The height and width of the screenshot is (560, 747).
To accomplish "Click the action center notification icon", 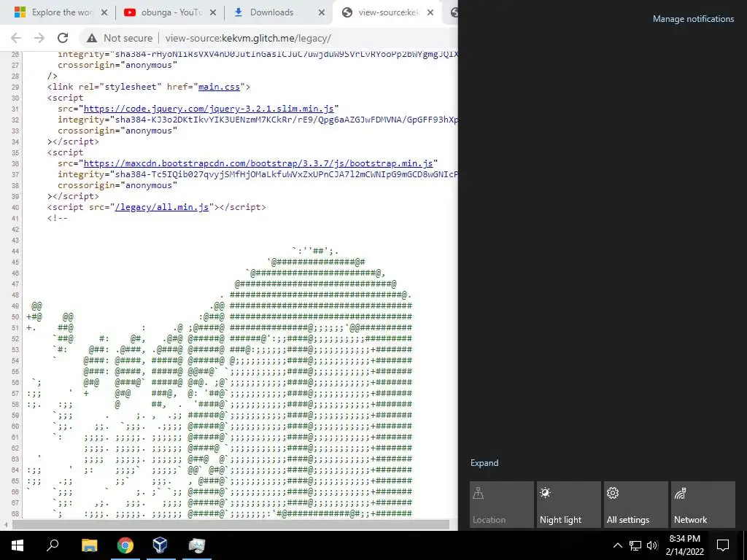I will (723, 545).
